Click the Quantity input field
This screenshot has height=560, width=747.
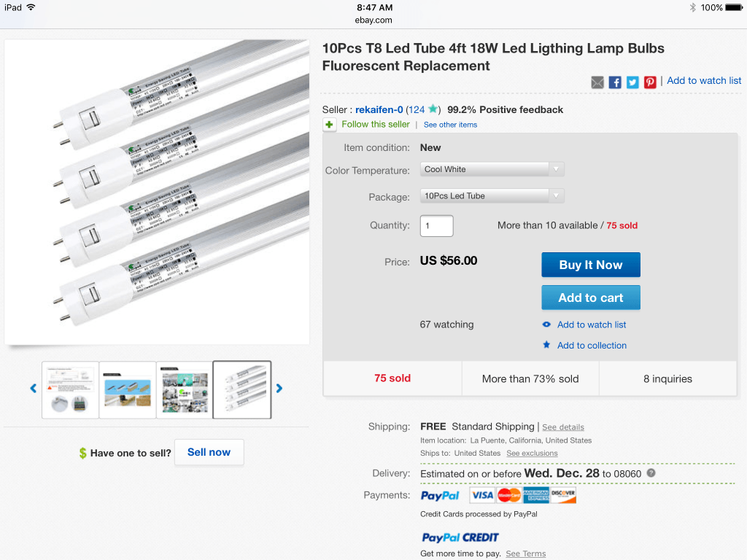tap(436, 226)
